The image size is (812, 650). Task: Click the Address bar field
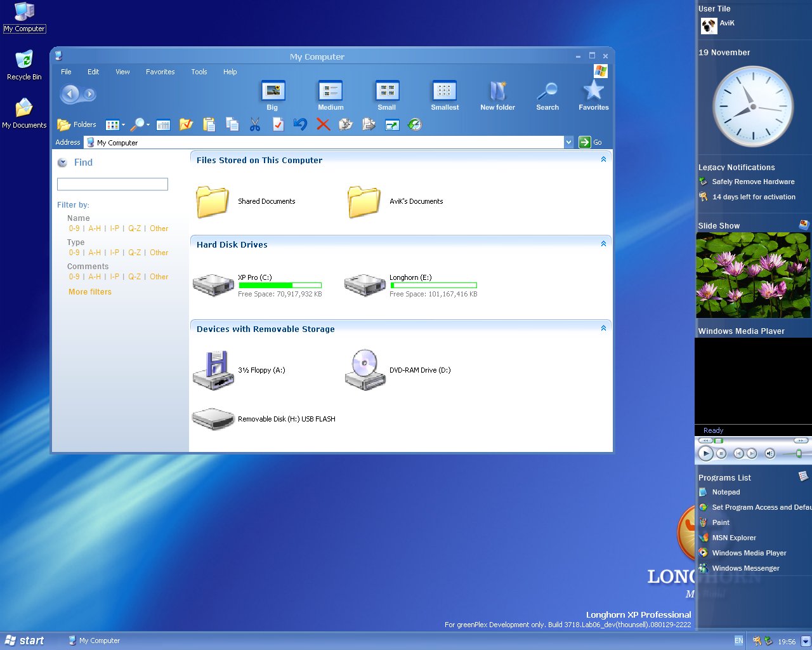coord(324,142)
